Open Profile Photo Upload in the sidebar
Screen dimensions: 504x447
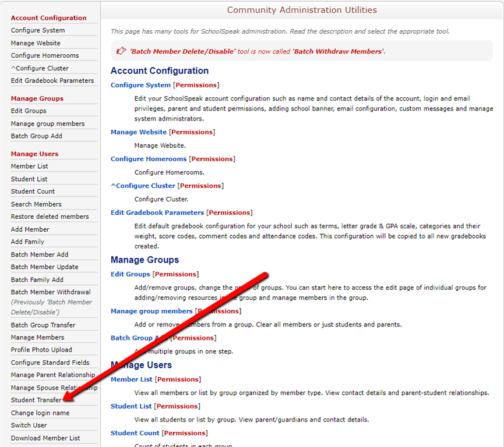(x=41, y=350)
